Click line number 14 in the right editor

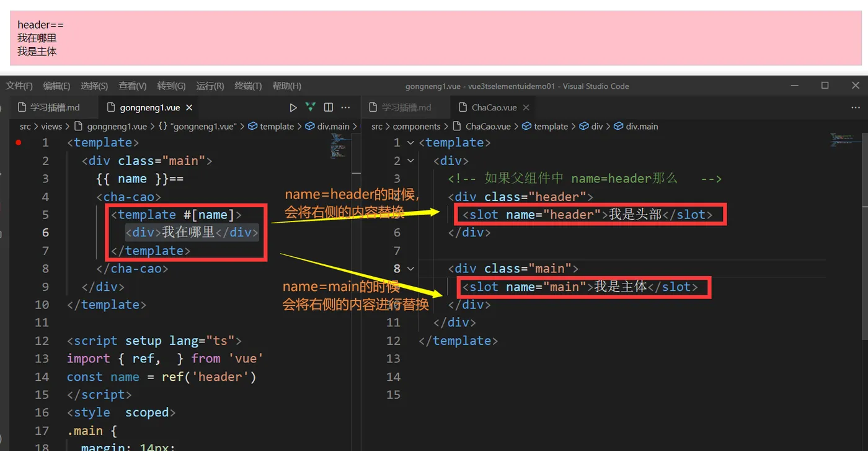point(393,377)
